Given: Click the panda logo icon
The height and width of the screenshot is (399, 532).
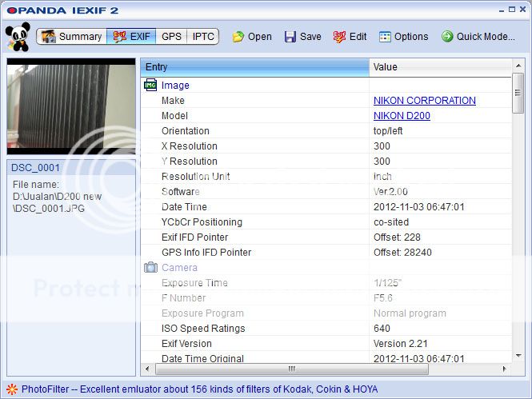Looking at the screenshot, I should tap(17, 37).
